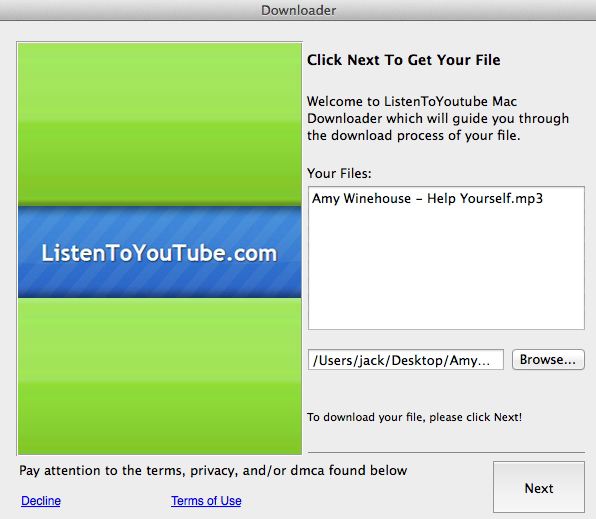This screenshot has height=519, width=596.
Task: Click the 'Click Next To Get Your File' heading
Action: (404, 60)
